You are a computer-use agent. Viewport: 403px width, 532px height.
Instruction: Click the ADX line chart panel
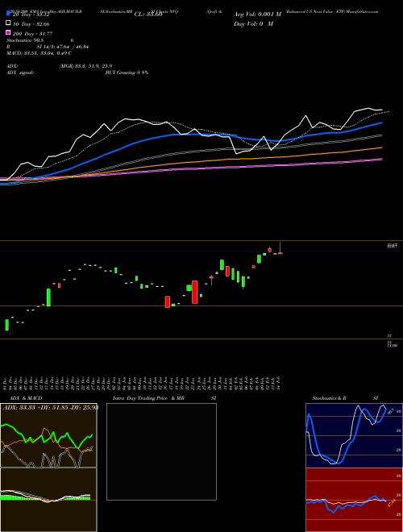[x=48, y=435]
